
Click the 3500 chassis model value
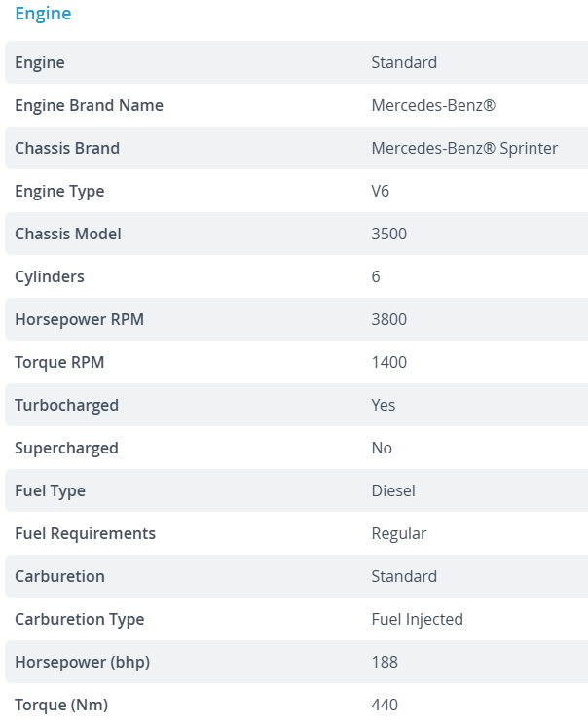389,234
